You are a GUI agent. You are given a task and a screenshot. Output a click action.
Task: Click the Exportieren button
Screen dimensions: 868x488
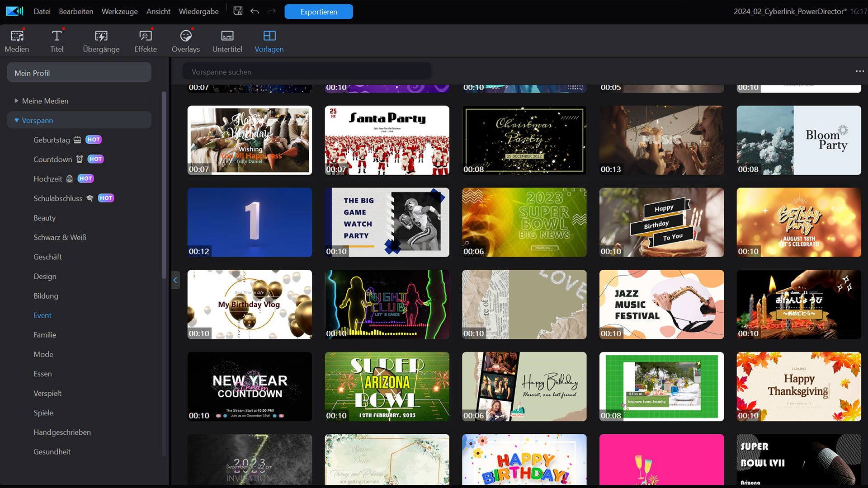(x=318, y=12)
